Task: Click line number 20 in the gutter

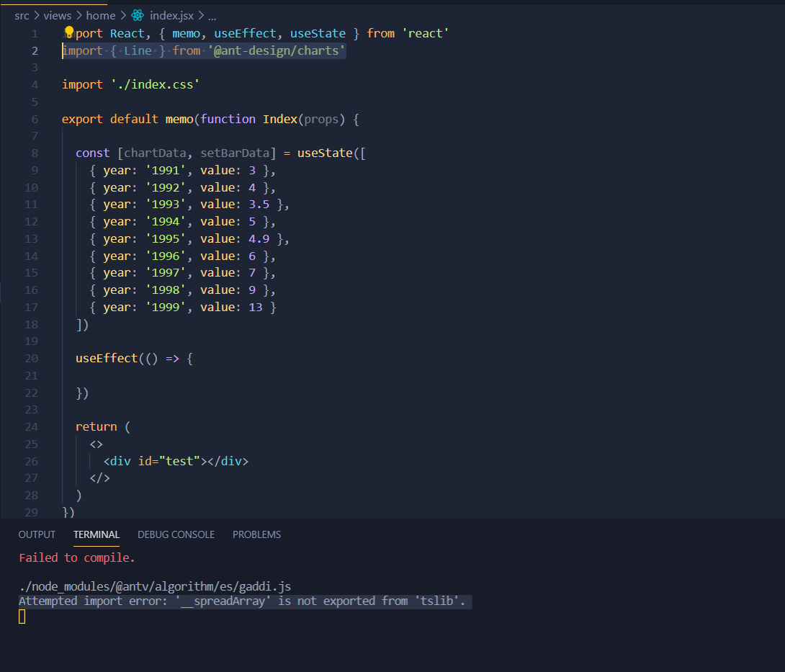Action: [31, 359]
